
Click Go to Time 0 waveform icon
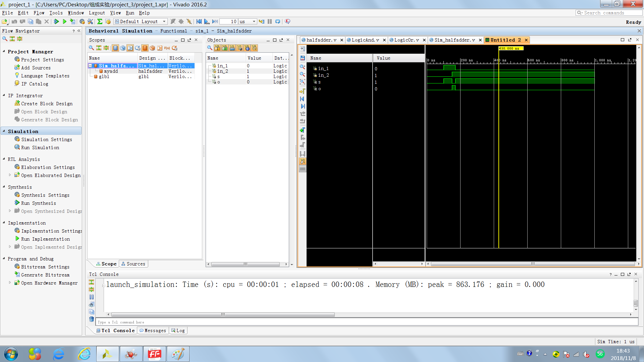pyautogui.click(x=302, y=99)
